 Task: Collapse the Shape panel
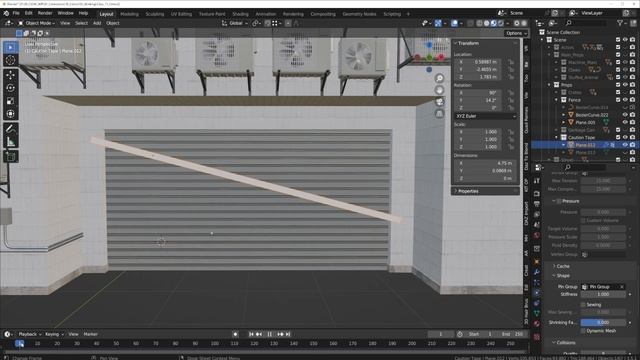563,276
